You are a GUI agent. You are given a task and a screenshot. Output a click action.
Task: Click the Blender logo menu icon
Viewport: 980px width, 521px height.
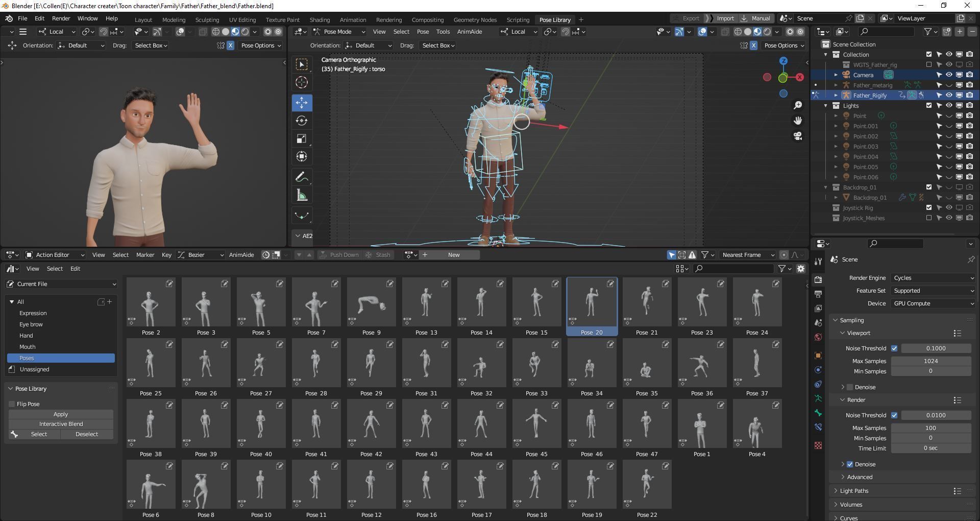[x=9, y=18]
